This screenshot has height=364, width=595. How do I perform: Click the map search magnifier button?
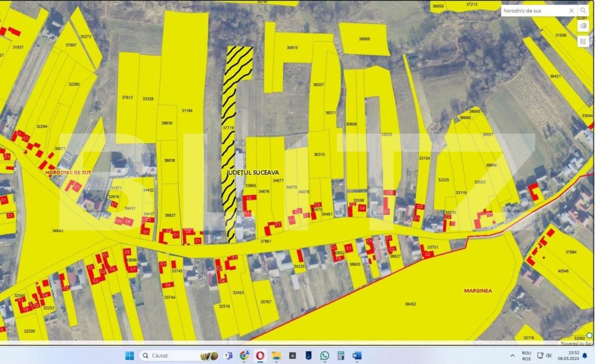(584, 11)
